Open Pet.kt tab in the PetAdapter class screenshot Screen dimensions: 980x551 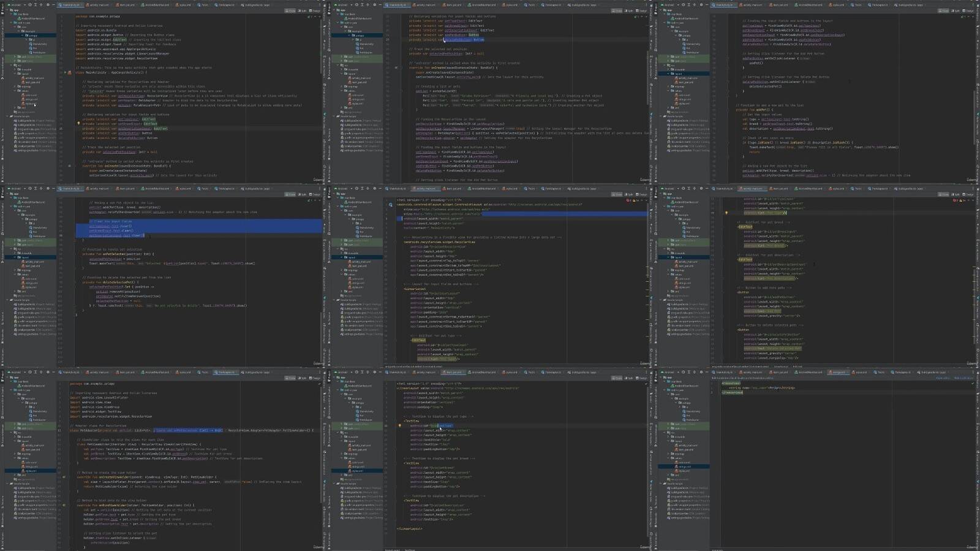(x=205, y=372)
